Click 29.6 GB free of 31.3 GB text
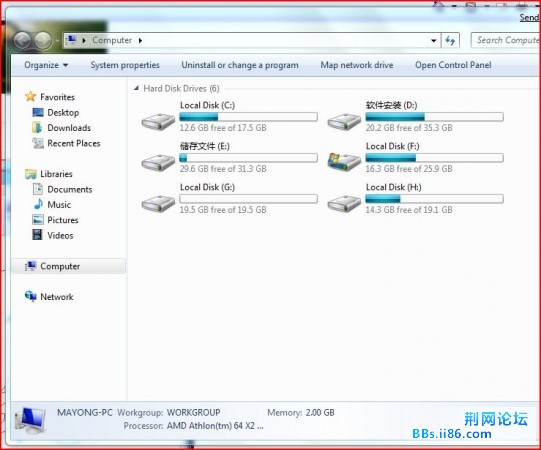The width and height of the screenshot is (541, 450). tap(223, 169)
